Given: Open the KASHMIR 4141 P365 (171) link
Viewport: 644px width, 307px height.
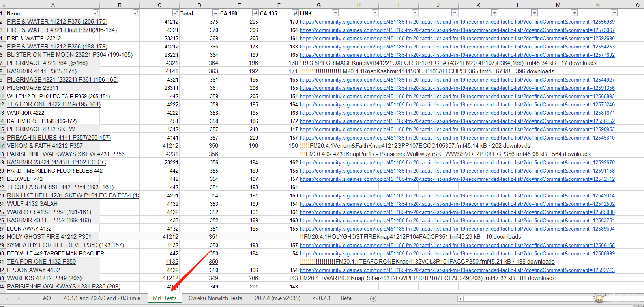Looking at the screenshot, I should click(x=42, y=71).
